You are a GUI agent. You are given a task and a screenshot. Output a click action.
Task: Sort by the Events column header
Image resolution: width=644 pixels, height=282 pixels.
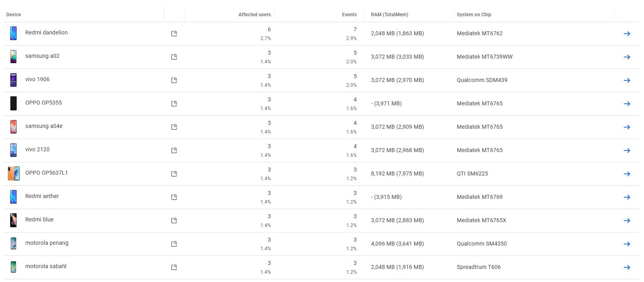349,15
